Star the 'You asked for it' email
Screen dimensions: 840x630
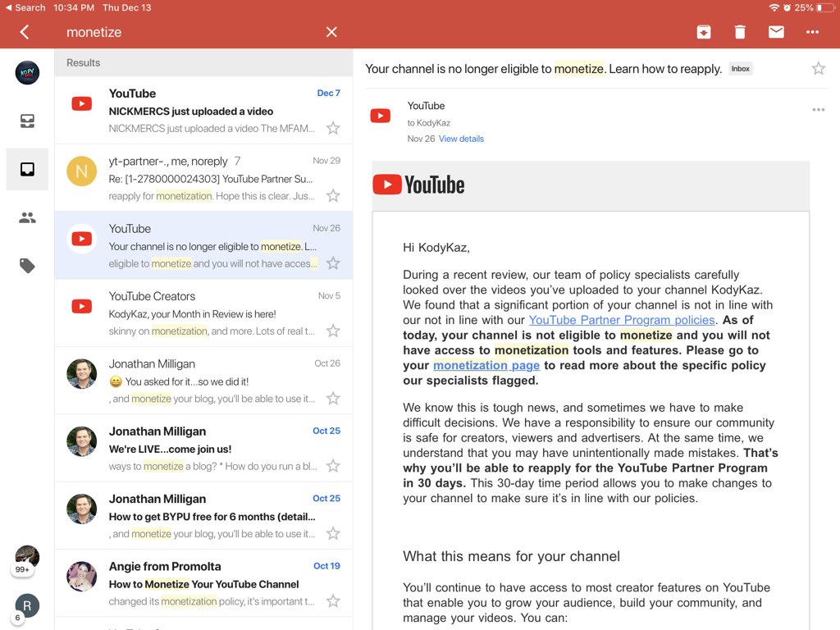[x=333, y=398]
